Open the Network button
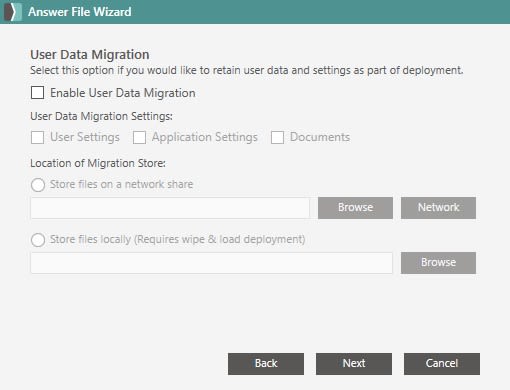 pyautogui.click(x=438, y=208)
